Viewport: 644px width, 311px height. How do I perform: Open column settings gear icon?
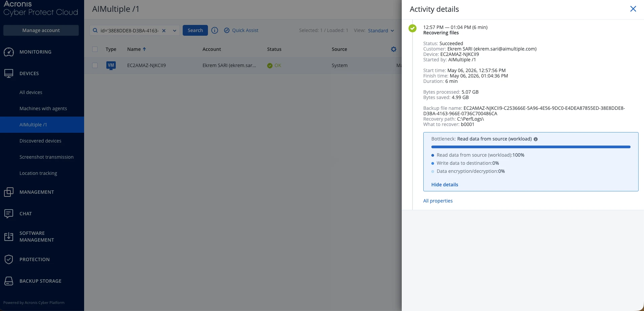(x=394, y=49)
